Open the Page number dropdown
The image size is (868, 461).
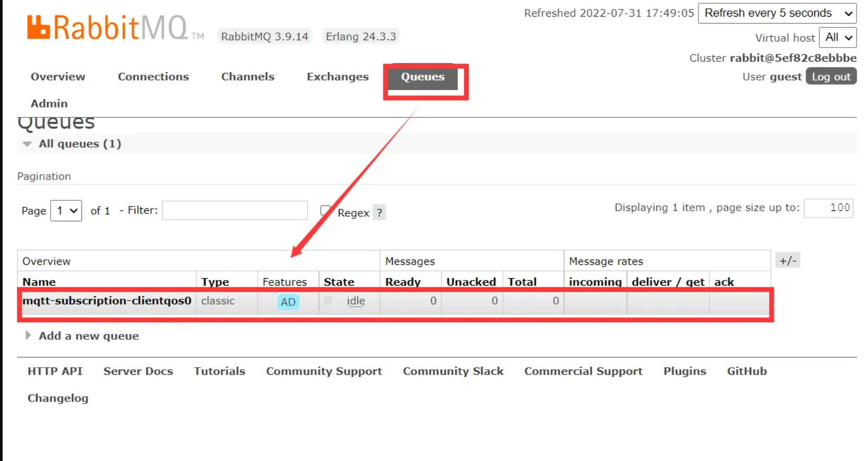pos(66,210)
